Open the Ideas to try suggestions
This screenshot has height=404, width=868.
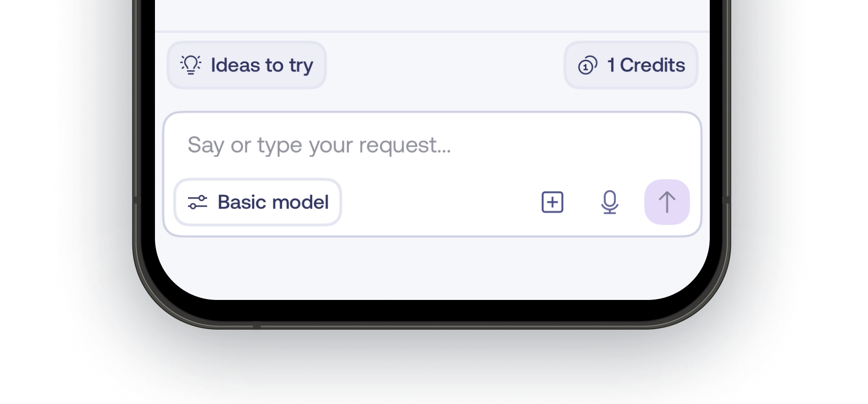coord(246,65)
